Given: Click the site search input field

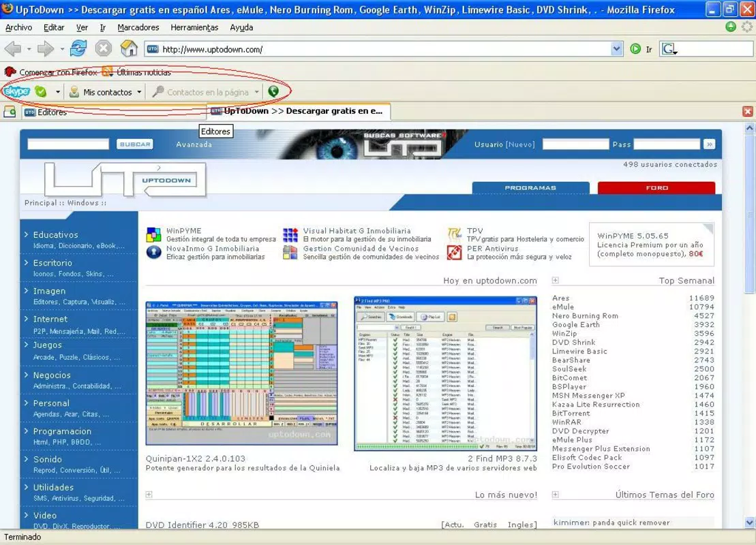Looking at the screenshot, I should tap(68, 144).
